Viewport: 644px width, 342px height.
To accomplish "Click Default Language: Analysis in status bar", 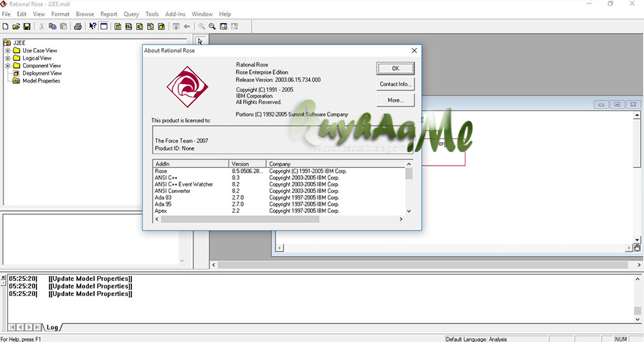I will (476, 339).
